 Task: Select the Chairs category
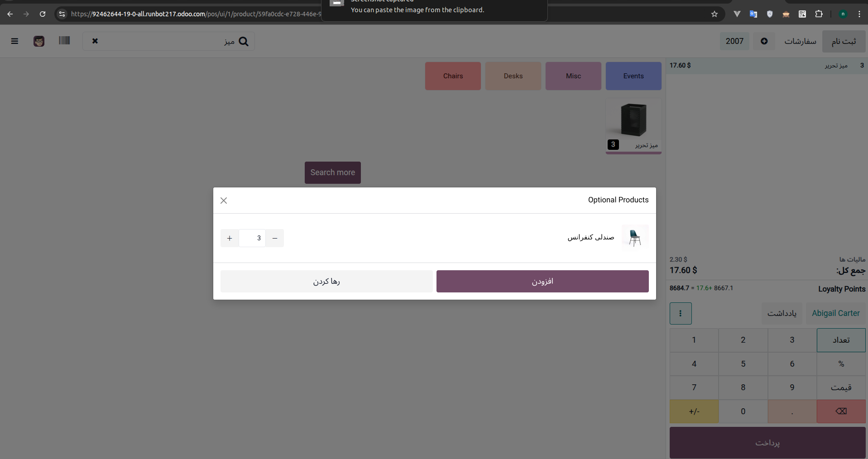pos(453,76)
